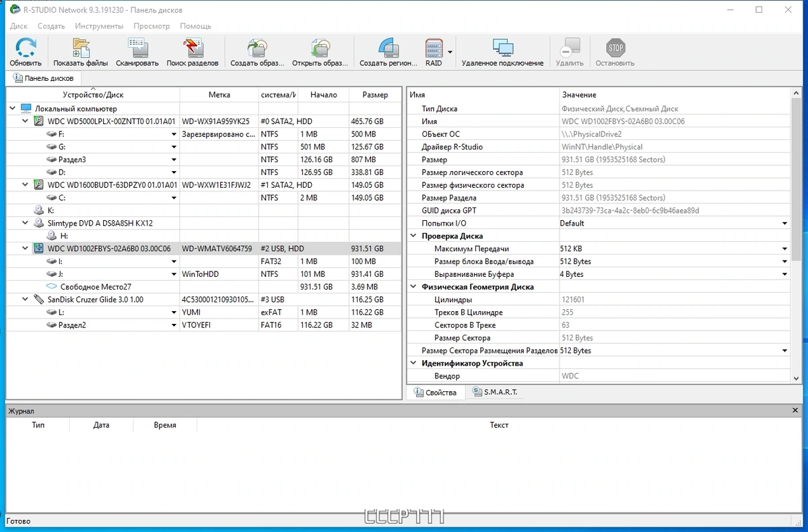Screen dimensions: 808x532
Task: Open dropdown arrow on Раздел3 row
Action: coord(174,160)
